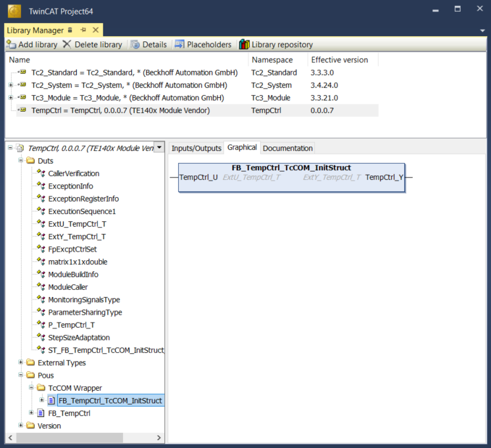The height and width of the screenshot is (448, 491).
Task: Switch to the Inputs/Outputs tab
Action: (x=197, y=148)
